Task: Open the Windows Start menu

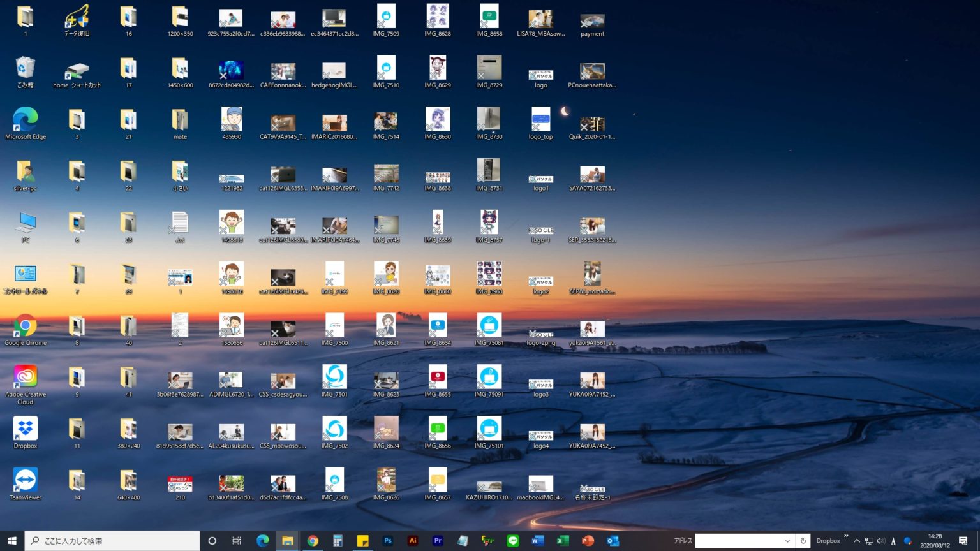Action: click(x=12, y=541)
